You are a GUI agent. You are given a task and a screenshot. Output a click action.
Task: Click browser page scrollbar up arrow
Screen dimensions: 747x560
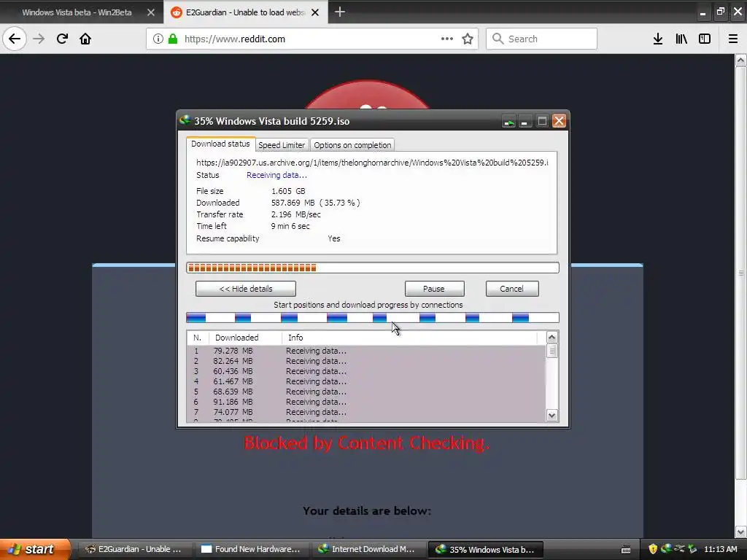pos(741,60)
